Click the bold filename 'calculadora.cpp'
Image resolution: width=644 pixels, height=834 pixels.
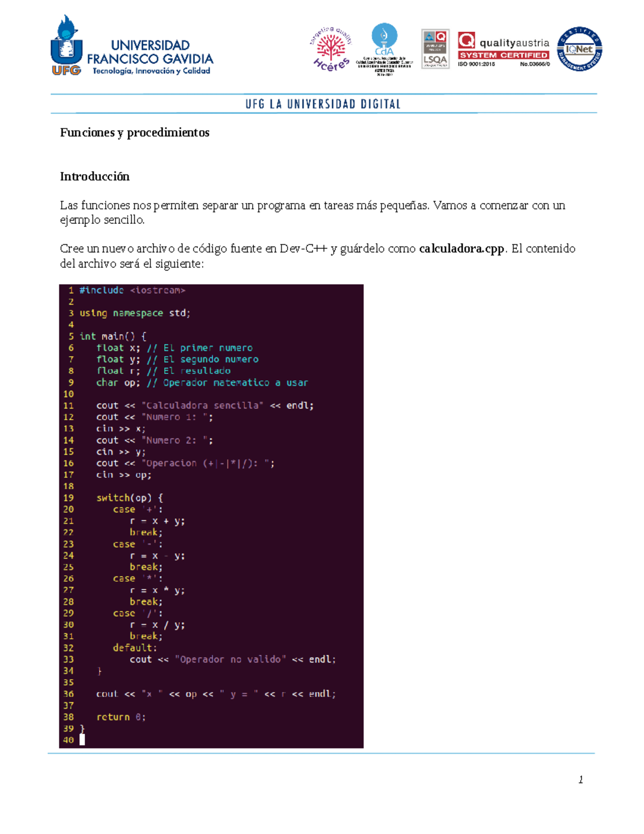tap(462, 249)
